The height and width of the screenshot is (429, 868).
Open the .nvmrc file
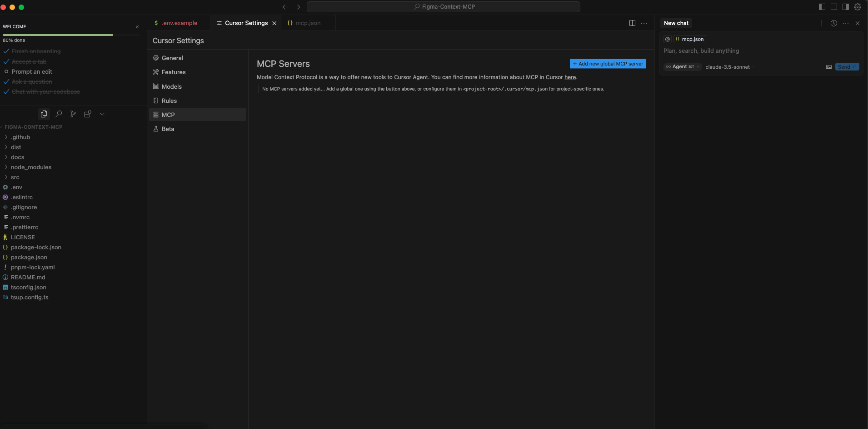(x=73, y=217)
